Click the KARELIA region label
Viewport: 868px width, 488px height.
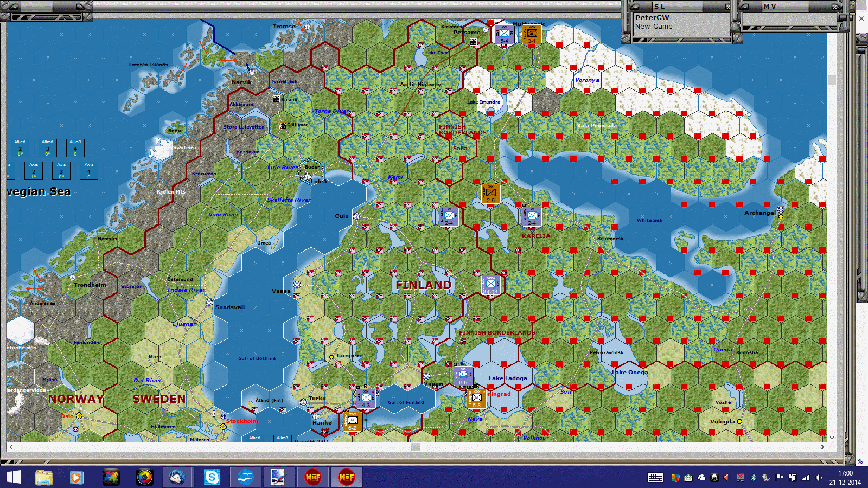tap(536, 236)
